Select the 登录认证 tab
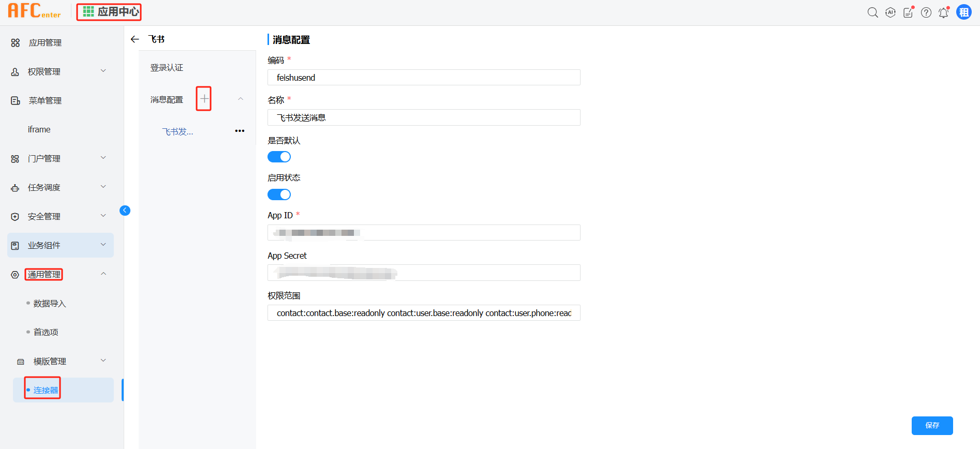 click(x=167, y=68)
